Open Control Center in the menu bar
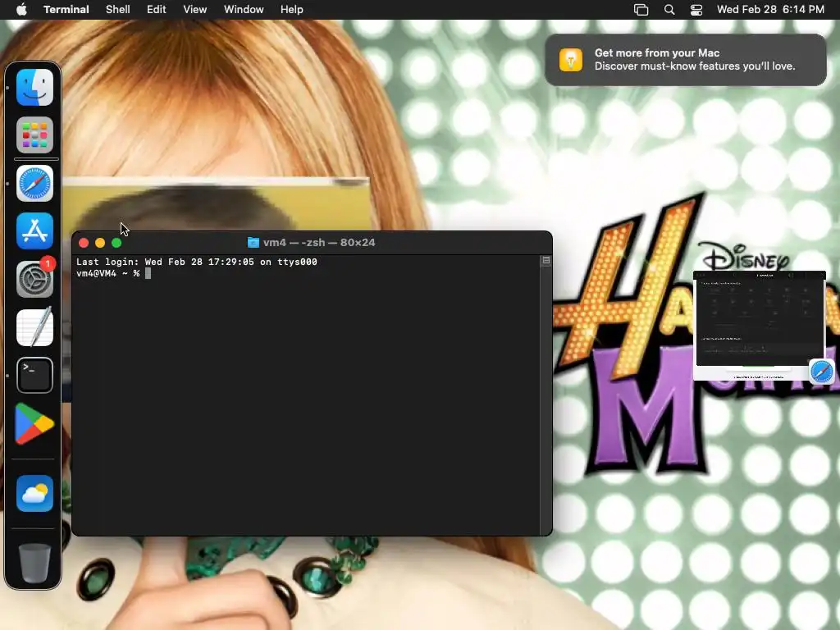 pyautogui.click(x=696, y=10)
